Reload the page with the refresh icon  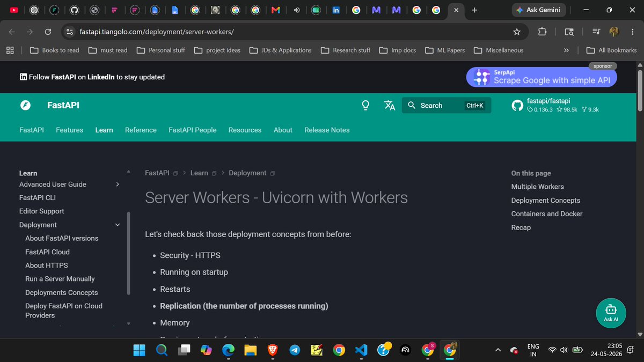click(x=48, y=32)
